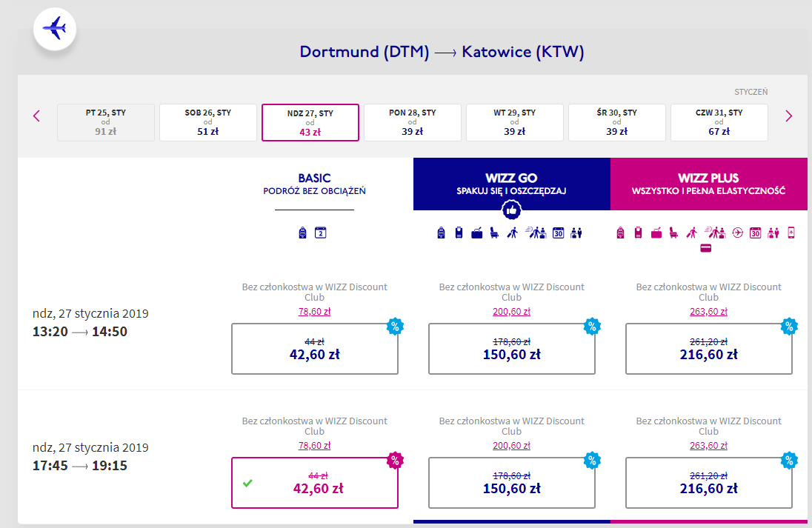Click discount badge on 13:20 BASIC fare
This screenshot has width=812, height=528.
click(x=395, y=326)
